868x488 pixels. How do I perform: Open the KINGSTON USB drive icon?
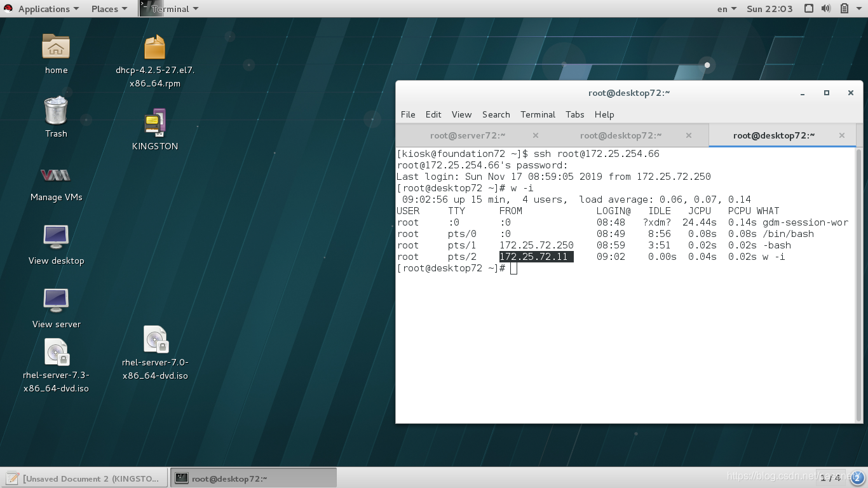[x=155, y=123]
